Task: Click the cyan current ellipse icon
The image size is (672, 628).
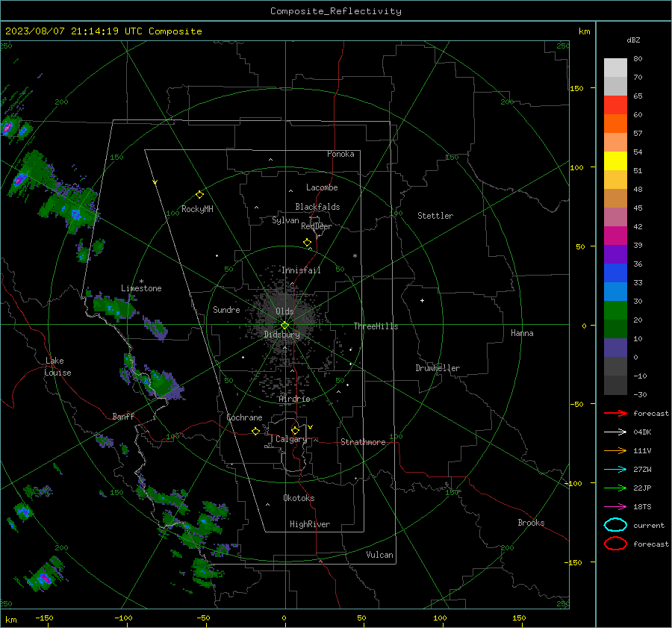Action: pos(615,525)
